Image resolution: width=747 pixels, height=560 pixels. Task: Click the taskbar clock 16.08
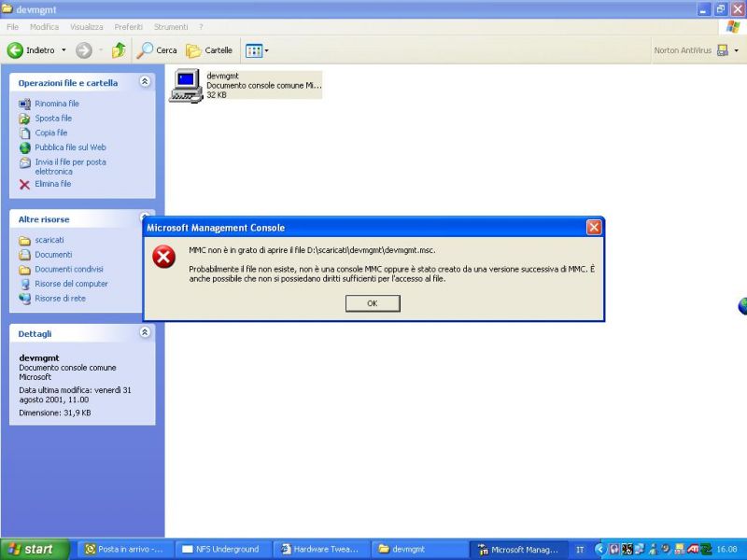(726, 550)
